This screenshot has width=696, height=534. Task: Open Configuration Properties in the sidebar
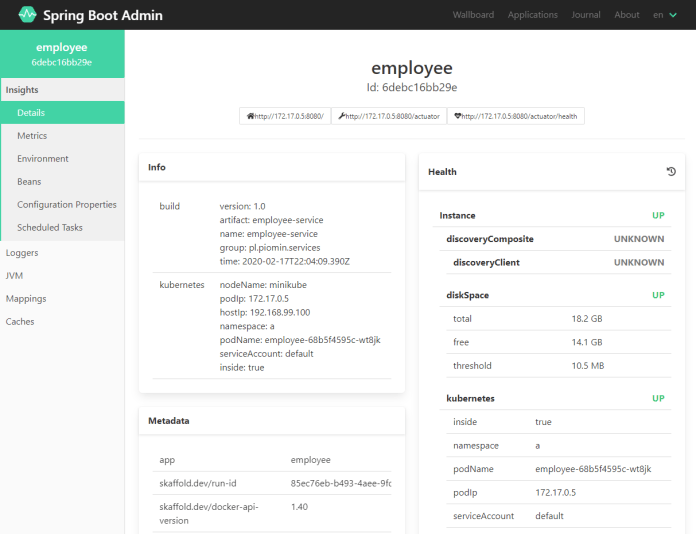click(x=62, y=205)
